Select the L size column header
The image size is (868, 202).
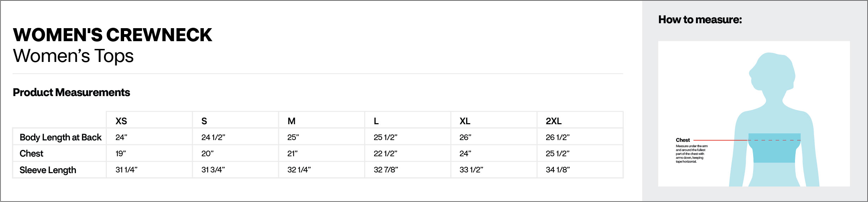pos(376,121)
